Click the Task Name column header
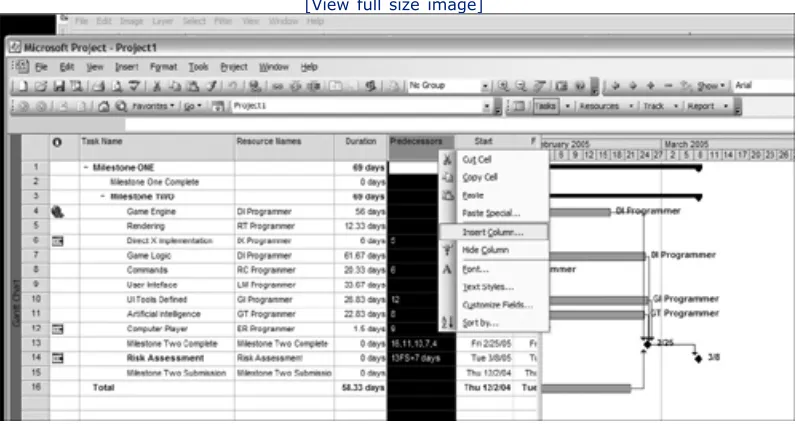Screen dimensions: 798x424 (157, 147)
